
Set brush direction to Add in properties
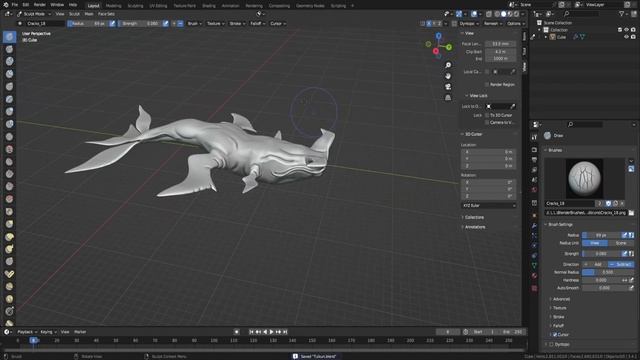pos(595,264)
